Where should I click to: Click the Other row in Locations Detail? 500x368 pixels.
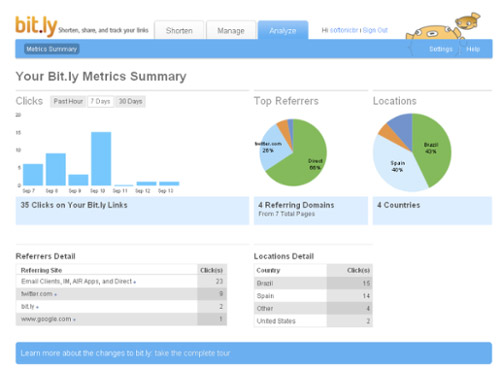(313, 308)
